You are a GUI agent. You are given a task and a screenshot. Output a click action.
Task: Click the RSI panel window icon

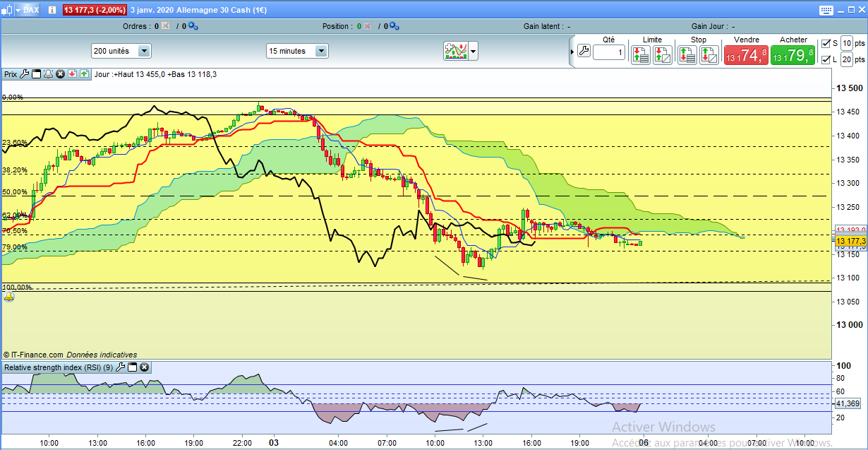[x=132, y=367]
